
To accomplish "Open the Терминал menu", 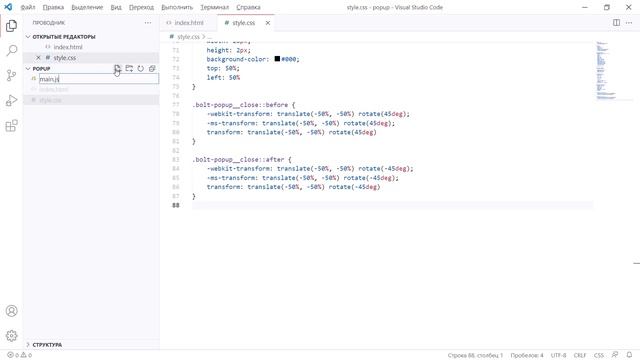I will point(215,7).
